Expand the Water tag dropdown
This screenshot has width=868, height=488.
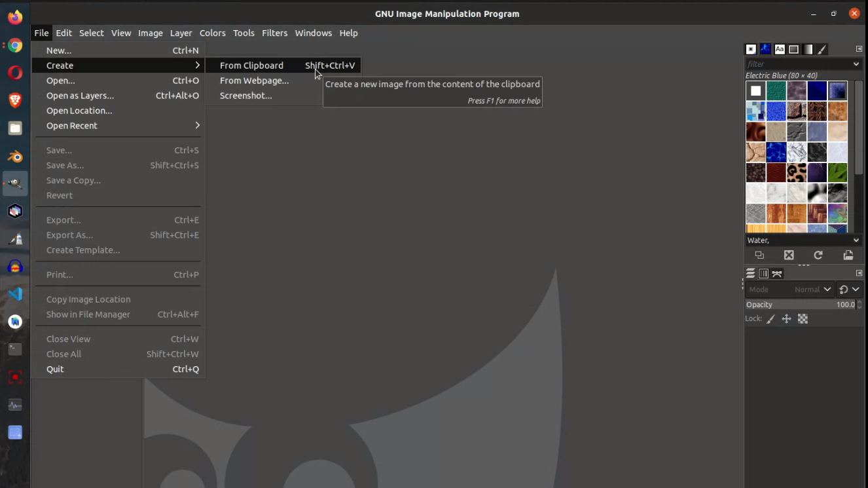click(856, 240)
